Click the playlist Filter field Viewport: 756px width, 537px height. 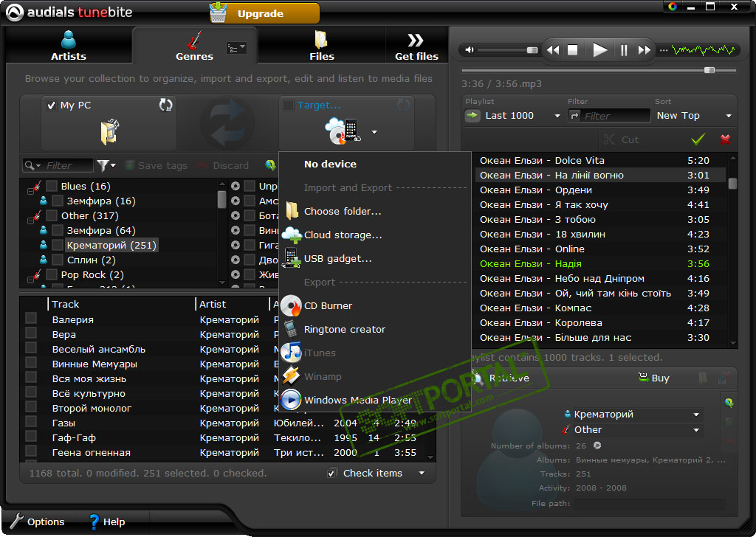pos(609,116)
